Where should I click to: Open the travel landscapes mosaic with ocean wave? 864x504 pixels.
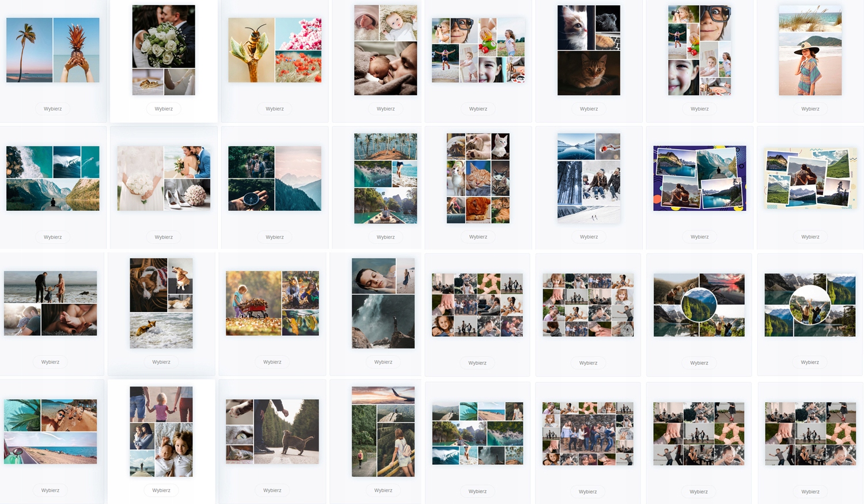(478, 434)
